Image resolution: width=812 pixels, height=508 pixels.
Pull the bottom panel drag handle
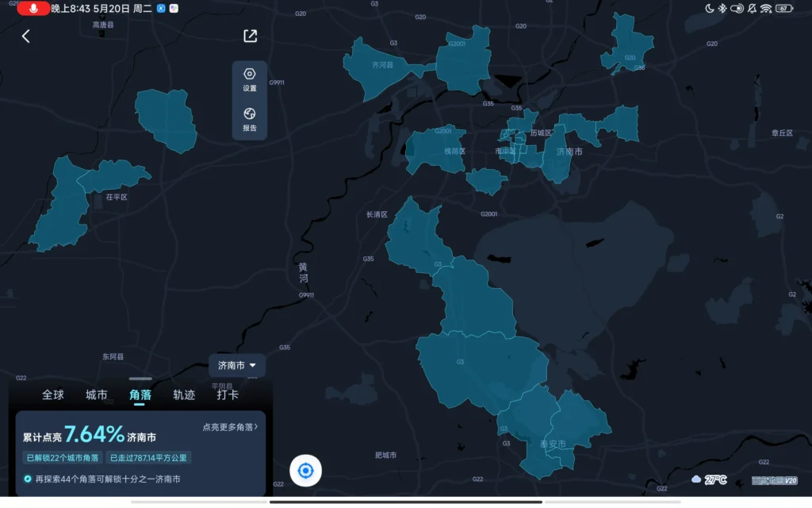pyautogui.click(x=140, y=379)
